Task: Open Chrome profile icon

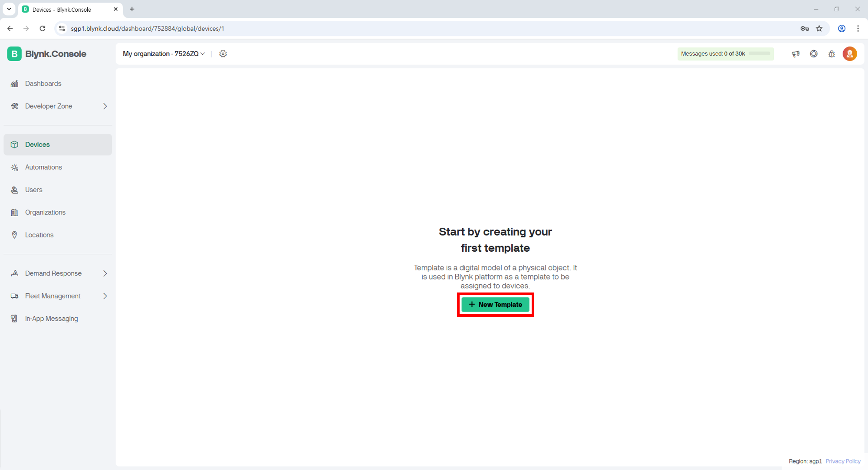Action: 842,29
